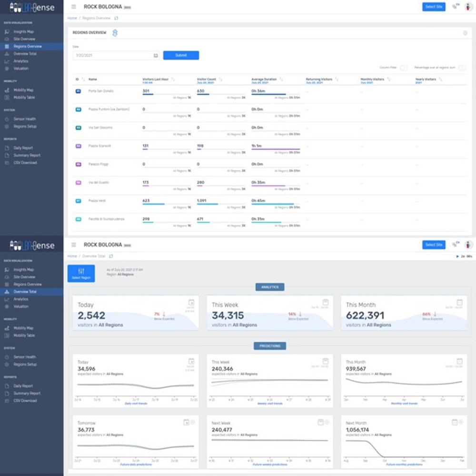The image size is (476, 476).
Task: Sort table by Yearly Visitors column
Action: pos(440,79)
